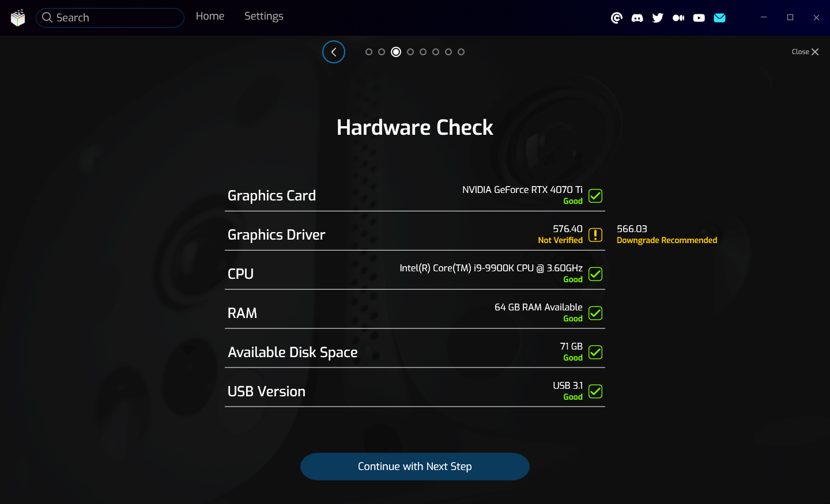Click the CPU green checkmark
Screen dimensions: 830x504
coord(595,274)
